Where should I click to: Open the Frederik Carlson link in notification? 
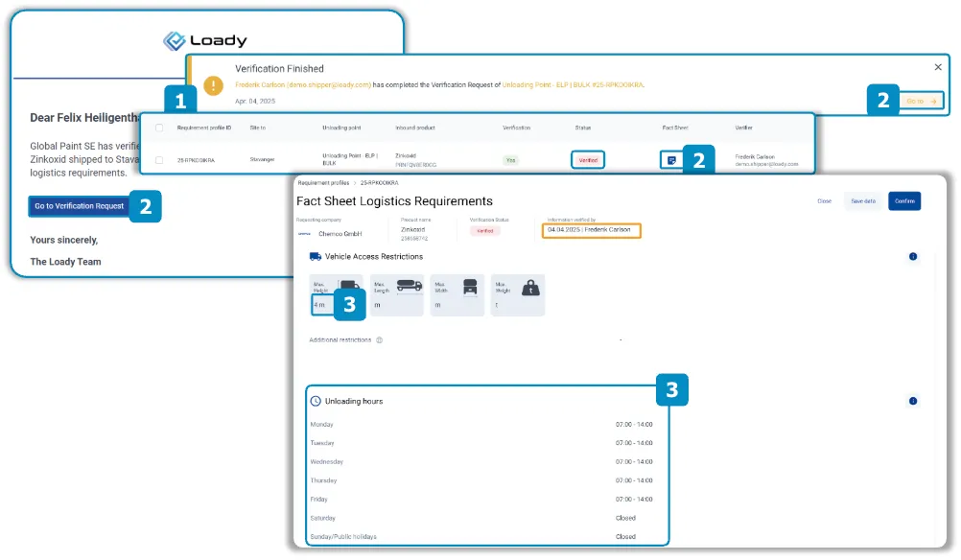(303, 85)
